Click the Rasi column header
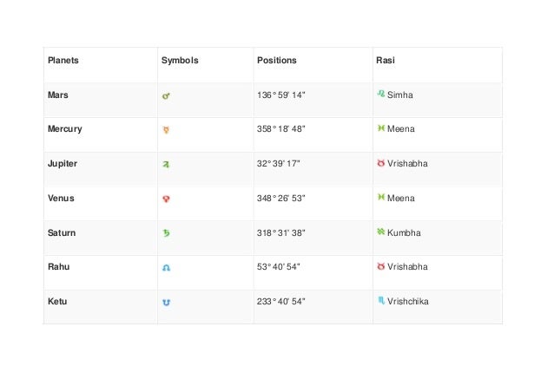The height and width of the screenshot is (392, 554). point(386,61)
